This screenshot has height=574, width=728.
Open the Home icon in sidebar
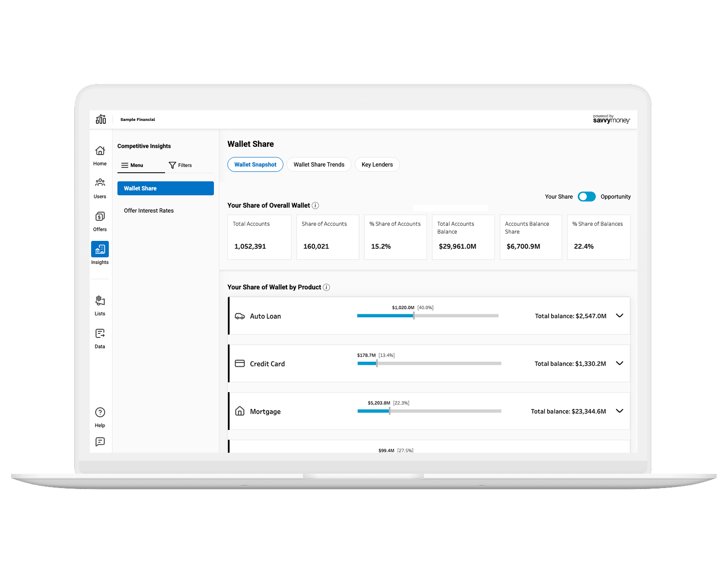100,151
